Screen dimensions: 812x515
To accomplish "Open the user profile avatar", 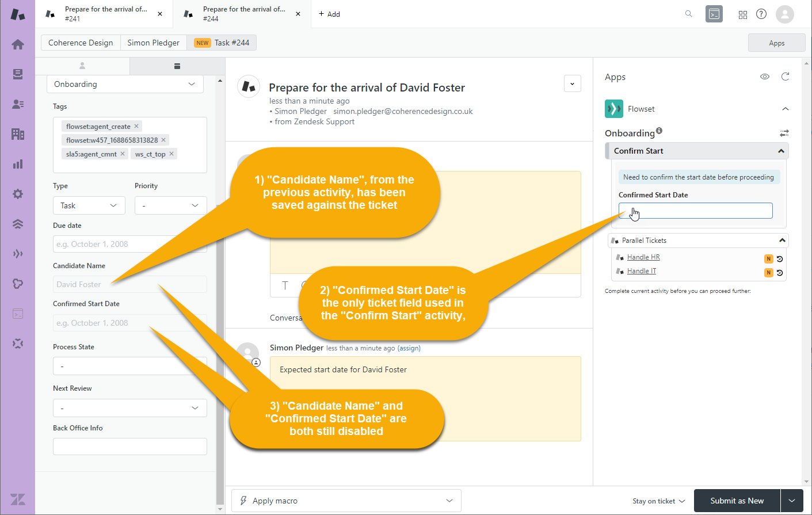I will tap(785, 14).
